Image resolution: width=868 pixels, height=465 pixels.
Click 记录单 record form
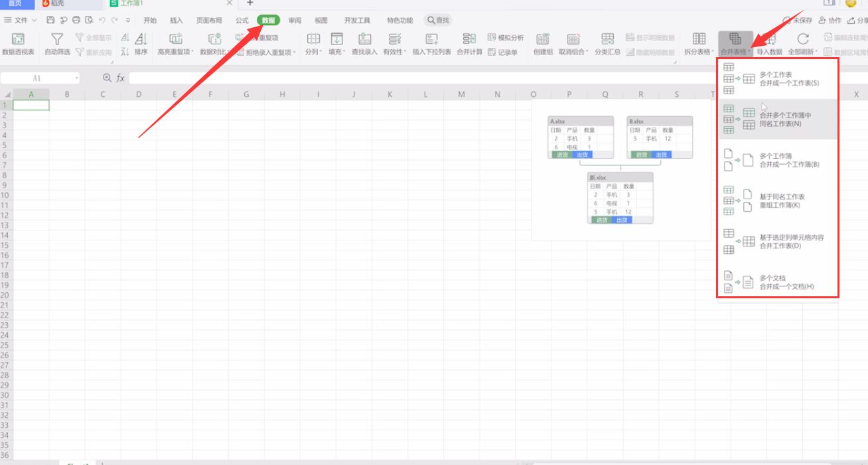tap(502, 52)
